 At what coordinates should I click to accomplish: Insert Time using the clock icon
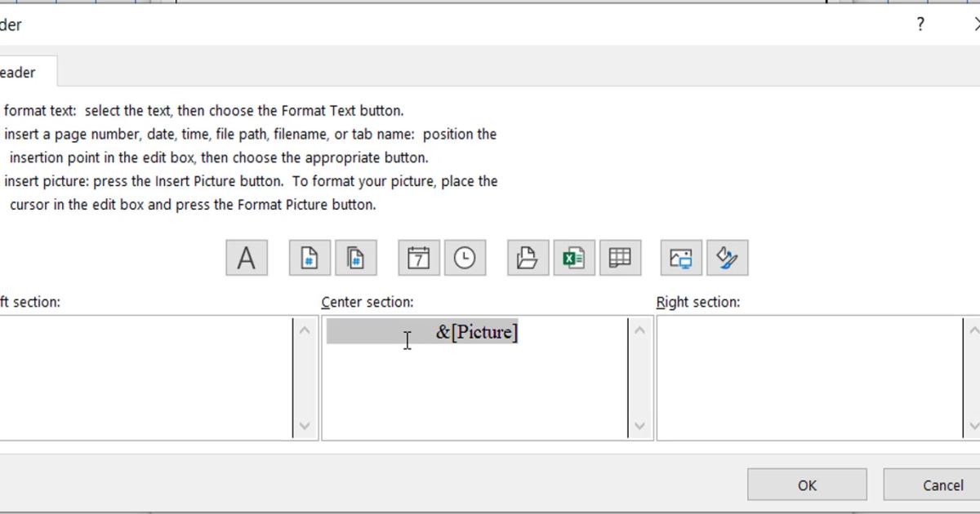(x=465, y=258)
